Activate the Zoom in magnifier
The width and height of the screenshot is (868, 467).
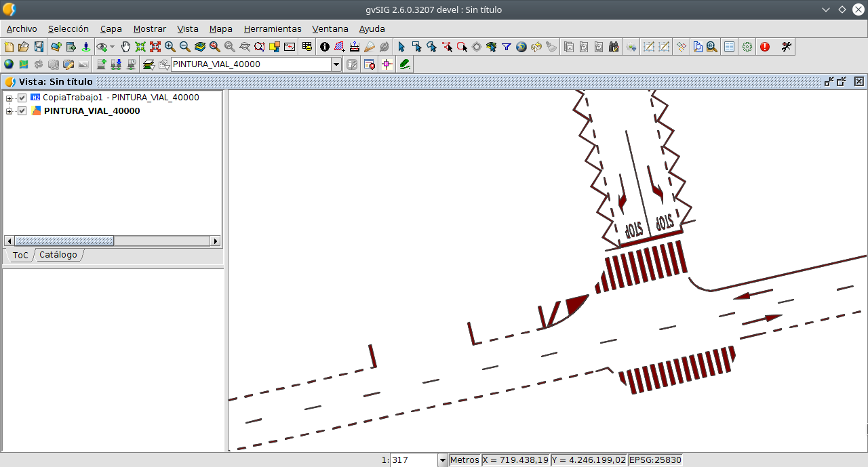click(x=170, y=47)
